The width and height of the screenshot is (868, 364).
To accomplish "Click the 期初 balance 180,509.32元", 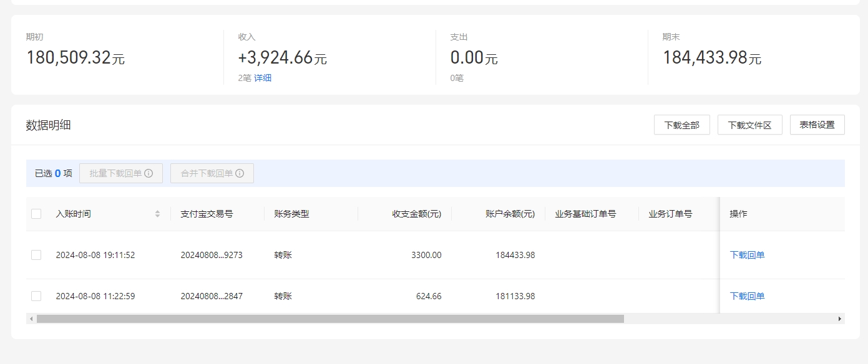I will pos(76,57).
